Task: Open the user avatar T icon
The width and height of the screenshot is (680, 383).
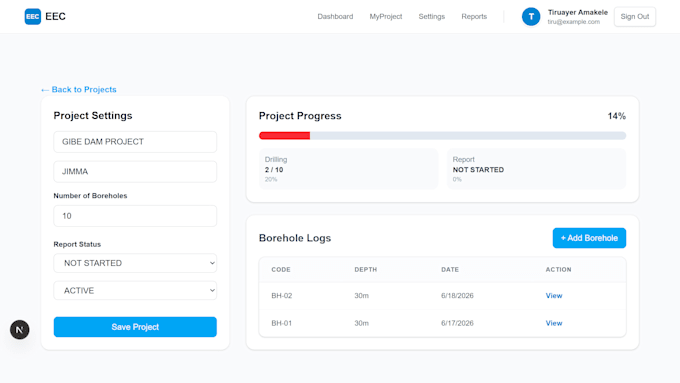Action: click(x=531, y=16)
